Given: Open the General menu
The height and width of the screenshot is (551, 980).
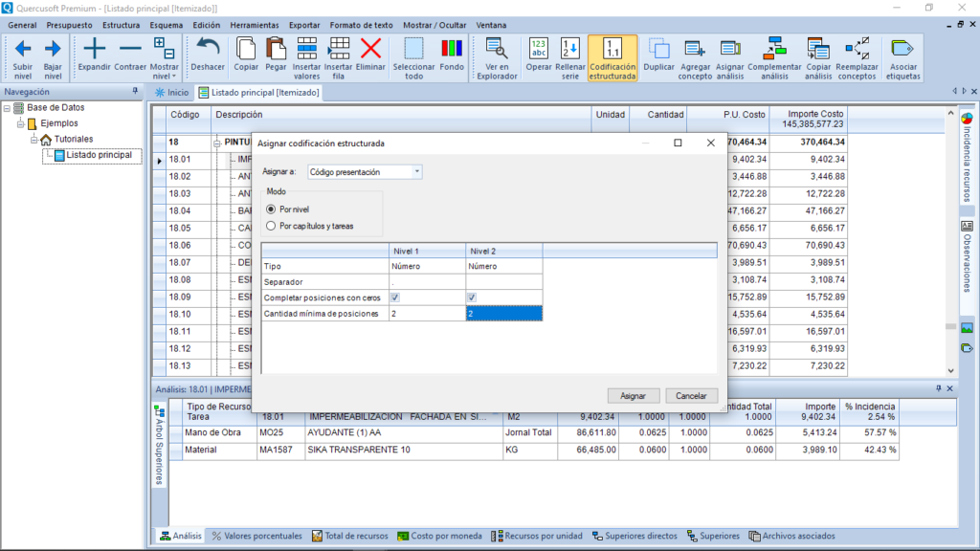Looking at the screenshot, I should 23,25.
